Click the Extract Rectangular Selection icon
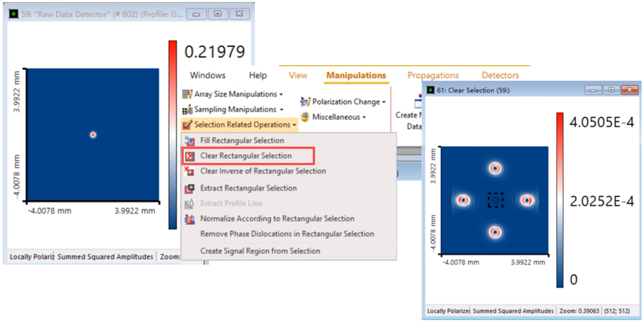The height and width of the screenshot is (322, 644). point(190,189)
